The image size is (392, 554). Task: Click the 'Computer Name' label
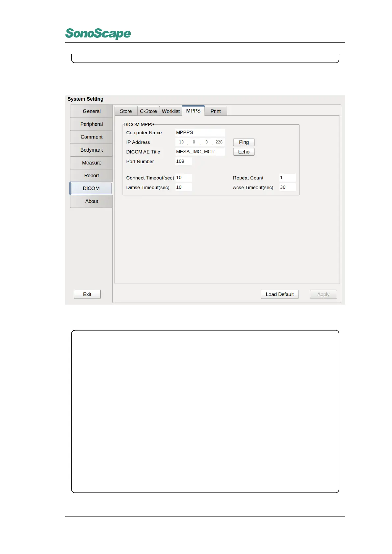pos(144,133)
